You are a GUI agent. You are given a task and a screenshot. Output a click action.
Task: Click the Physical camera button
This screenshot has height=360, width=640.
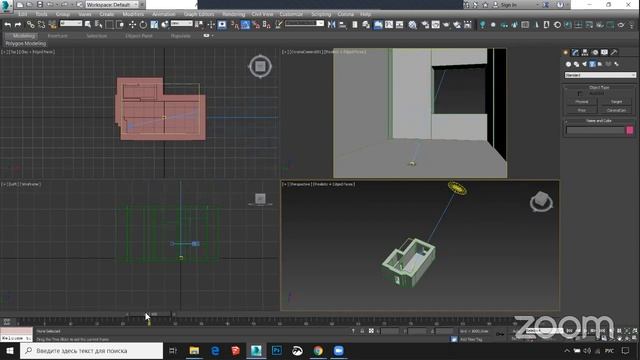tap(582, 102)
